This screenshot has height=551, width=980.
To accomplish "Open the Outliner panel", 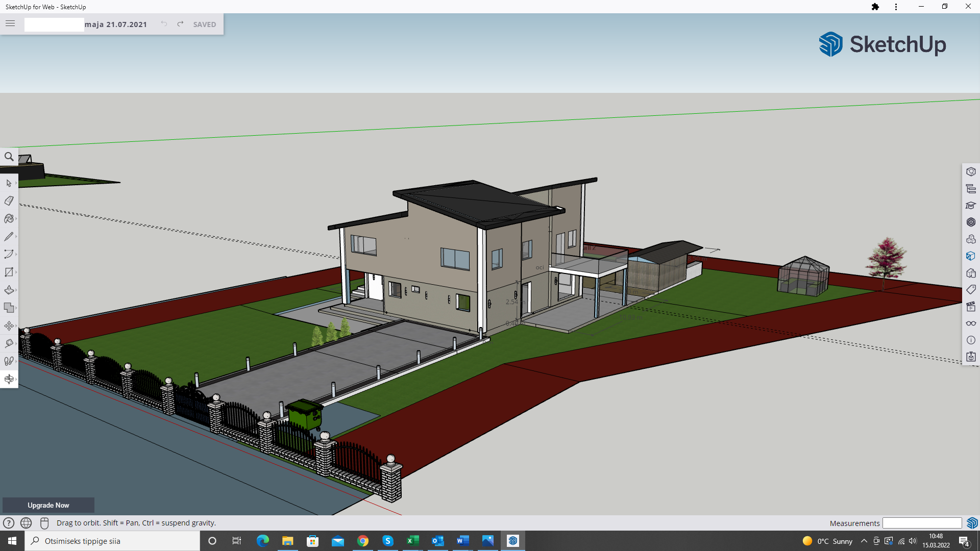I will 971,189.
